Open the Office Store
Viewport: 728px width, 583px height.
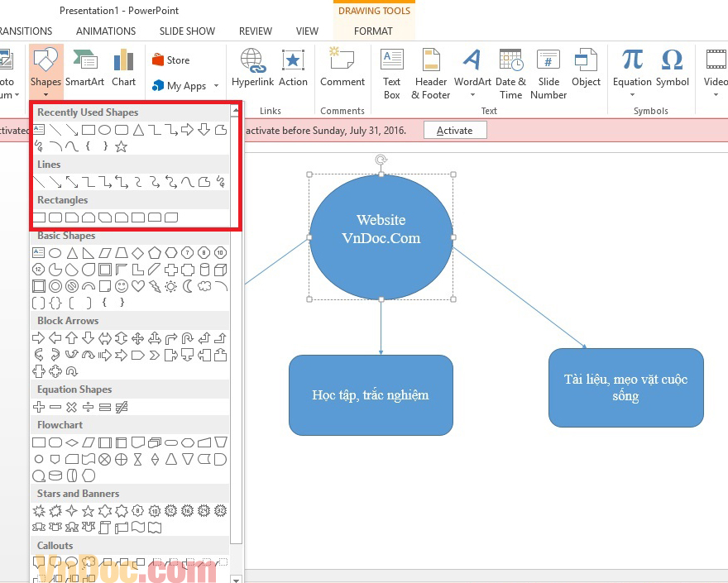[x=172, y=59]
